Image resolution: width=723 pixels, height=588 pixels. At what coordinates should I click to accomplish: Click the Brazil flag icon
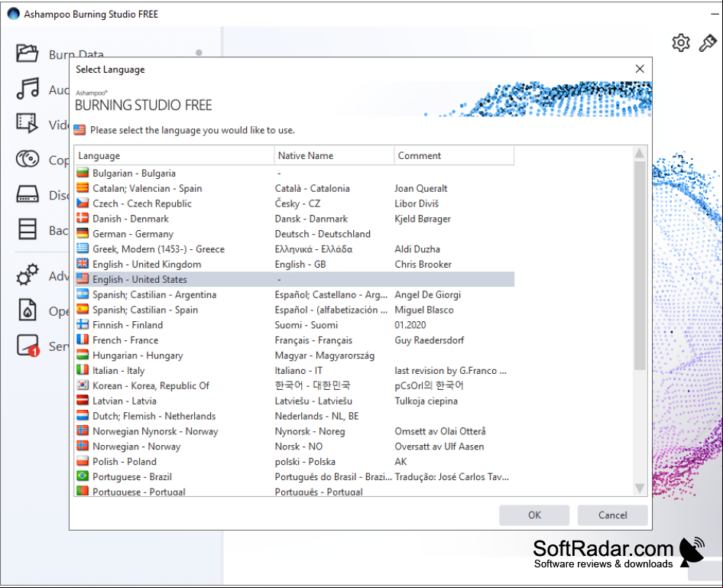coord(83,476)
